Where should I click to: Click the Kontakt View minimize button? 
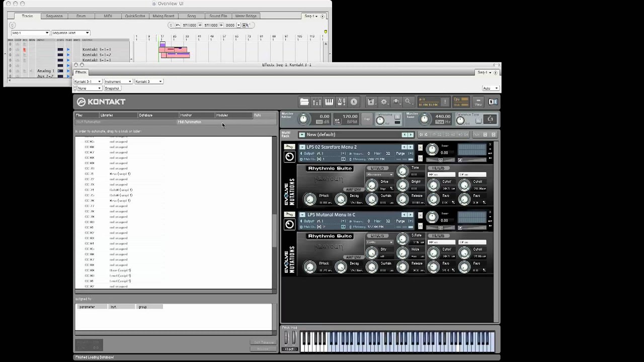coord(478,102)
